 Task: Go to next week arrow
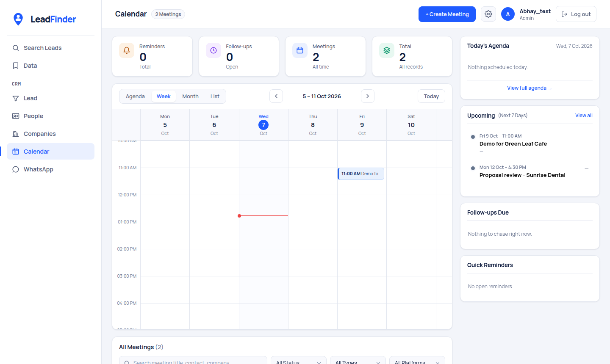368,96
